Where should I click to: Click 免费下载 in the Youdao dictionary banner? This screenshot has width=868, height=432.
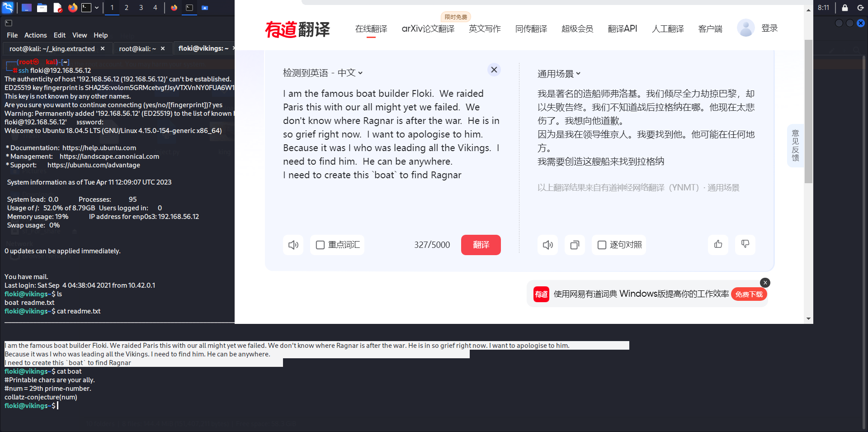[x=749, y=294]
